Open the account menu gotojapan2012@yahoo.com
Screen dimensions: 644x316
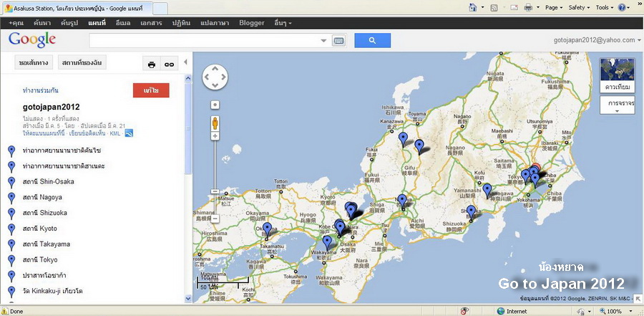pos(597,40)
